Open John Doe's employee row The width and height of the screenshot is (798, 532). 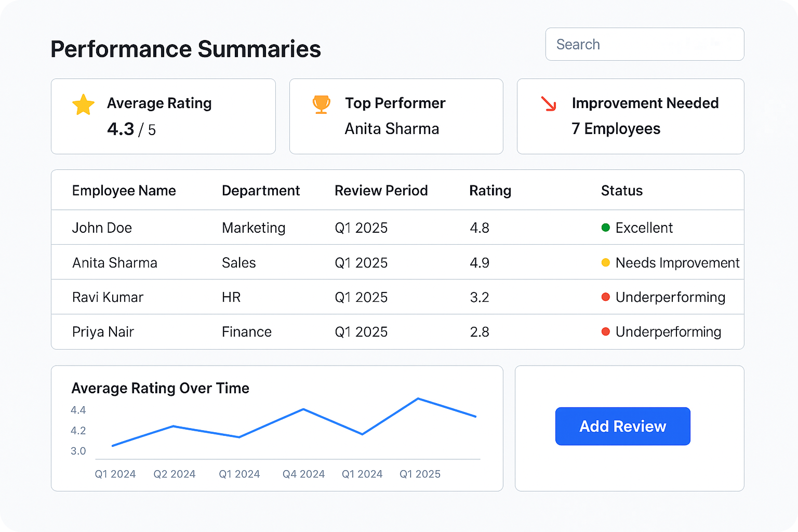tap(102, 228)
